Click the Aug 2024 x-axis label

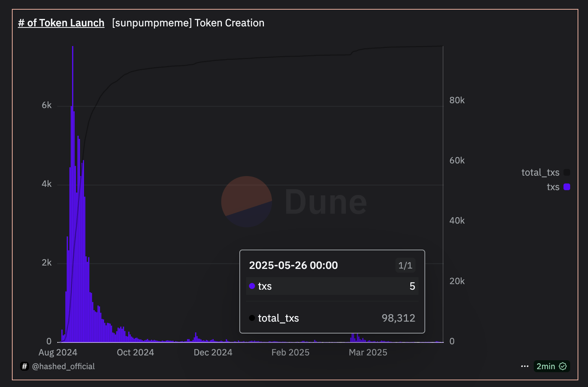tap(58, 352)
